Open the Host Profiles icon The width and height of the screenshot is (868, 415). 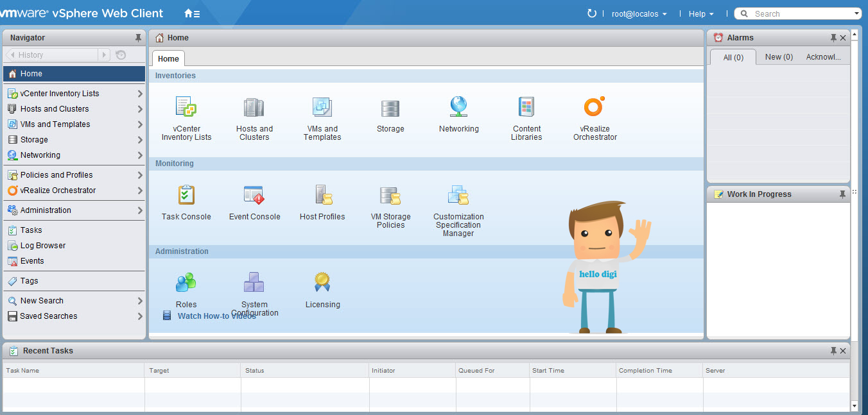tap(323, 195)
